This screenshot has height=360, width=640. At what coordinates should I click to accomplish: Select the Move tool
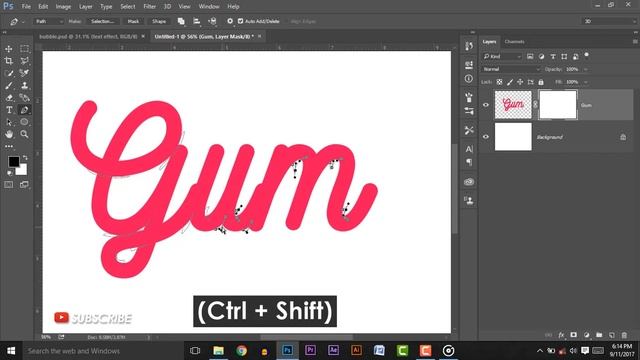(9, 49)
